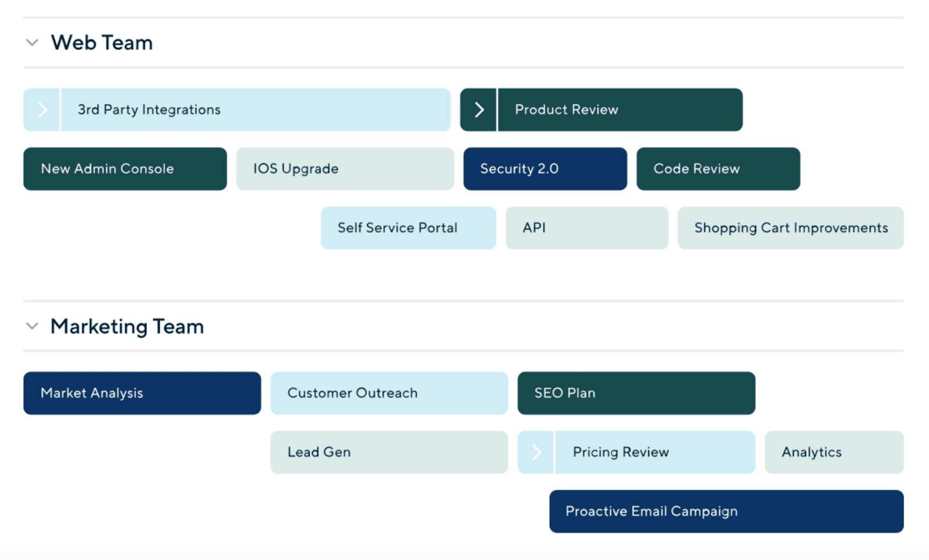Click the Product Review chevron icon
The width and height of the screenshot is (929, 560).
click(478, 109)
